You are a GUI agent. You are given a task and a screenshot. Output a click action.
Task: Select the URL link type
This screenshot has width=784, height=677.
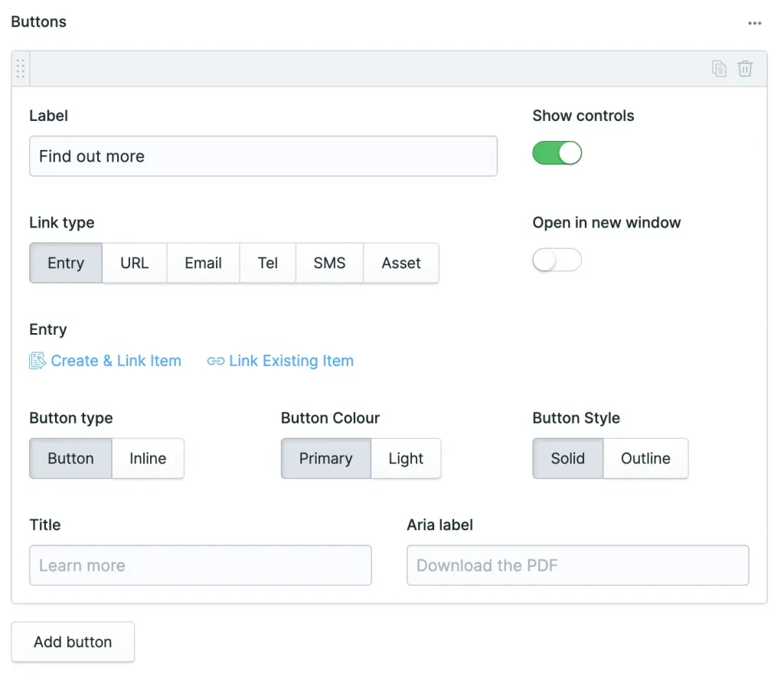pos(134,263)
